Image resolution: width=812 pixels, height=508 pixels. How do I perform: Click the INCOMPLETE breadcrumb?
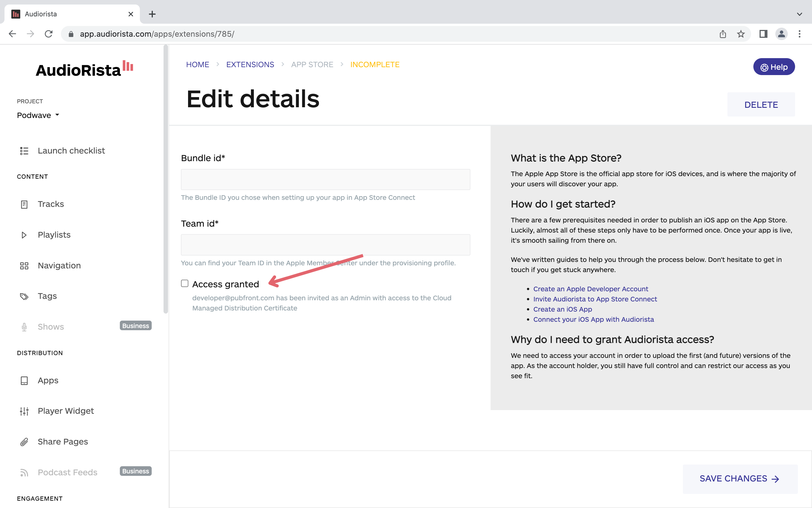tap(375, 65)
